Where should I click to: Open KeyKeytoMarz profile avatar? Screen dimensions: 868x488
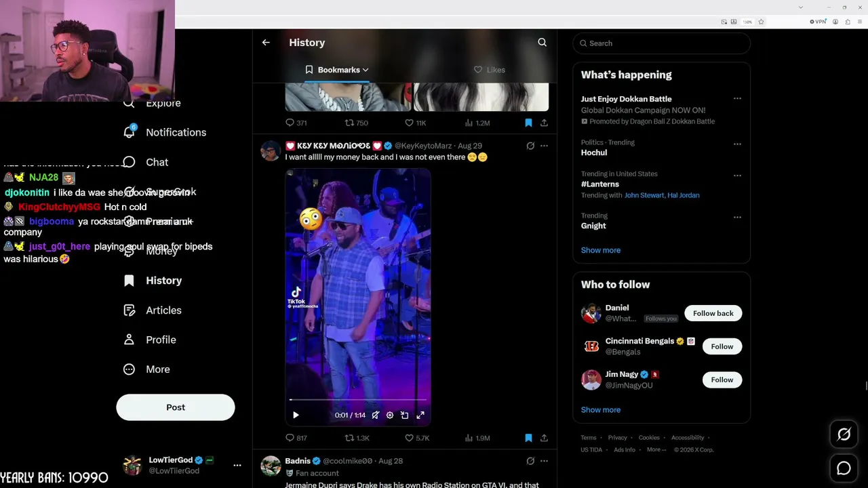271,151
